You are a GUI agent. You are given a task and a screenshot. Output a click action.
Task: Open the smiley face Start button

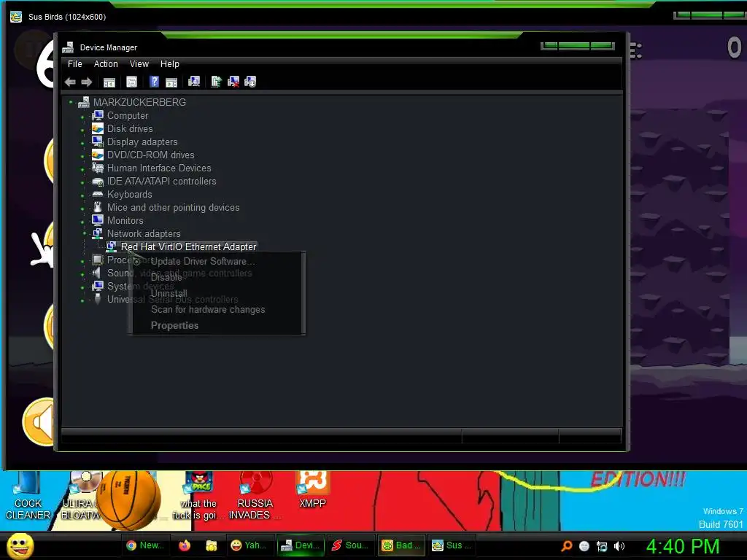click(20, 545)
